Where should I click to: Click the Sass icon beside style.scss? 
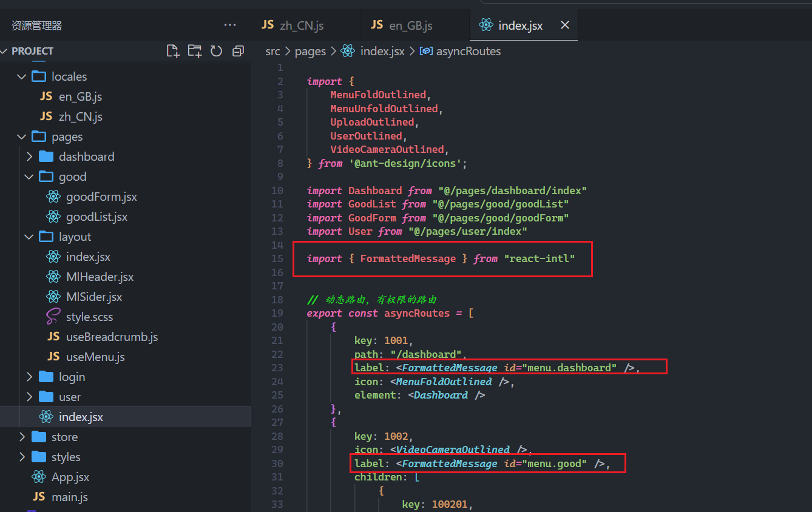pyautogui.click(x=53, y=317)
